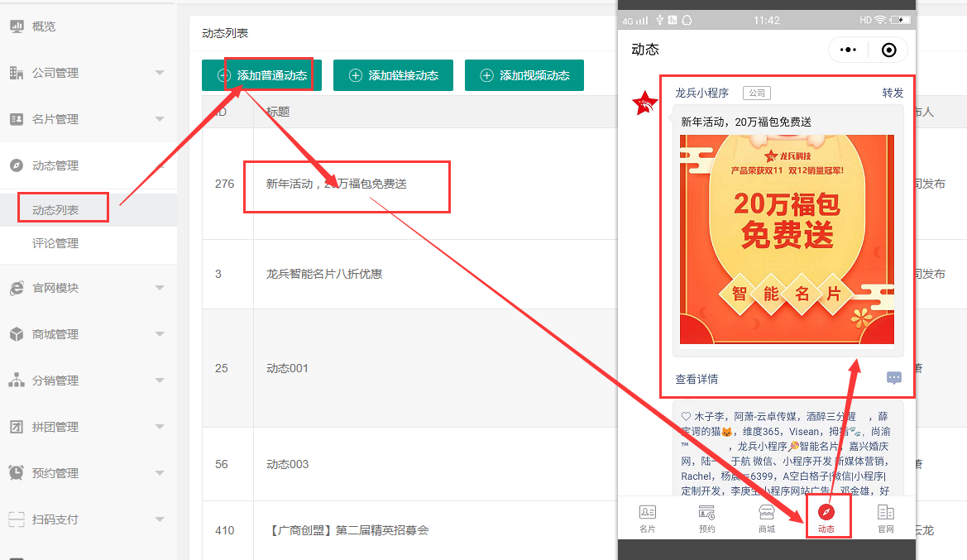The width and height of the screenshot is (967, 560).
Task: Expand the 名片管理 dropdown arrow
Action: point(160,119)
